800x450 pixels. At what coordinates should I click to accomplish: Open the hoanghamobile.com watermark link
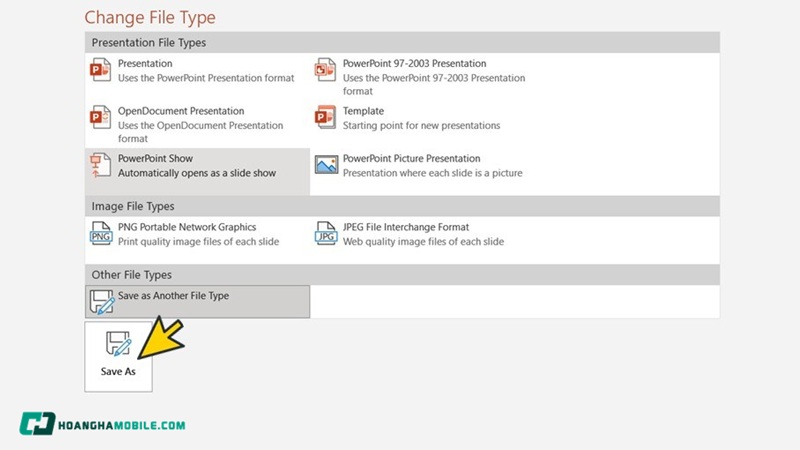coord(102,424)
